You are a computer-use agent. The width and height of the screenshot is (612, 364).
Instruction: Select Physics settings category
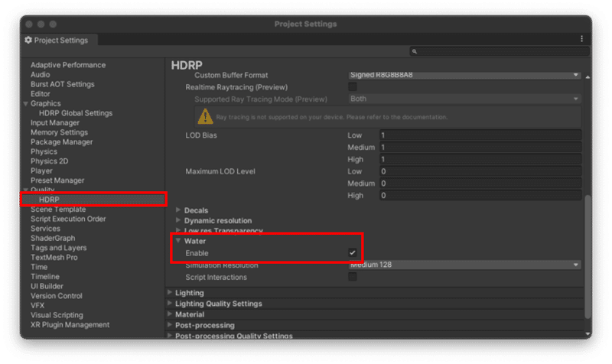point(44,151)
